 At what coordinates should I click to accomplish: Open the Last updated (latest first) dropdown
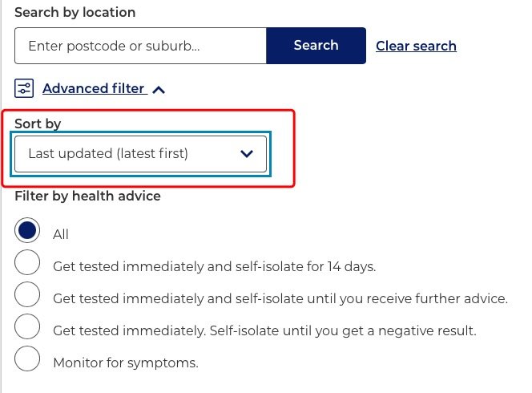[140, 154]
